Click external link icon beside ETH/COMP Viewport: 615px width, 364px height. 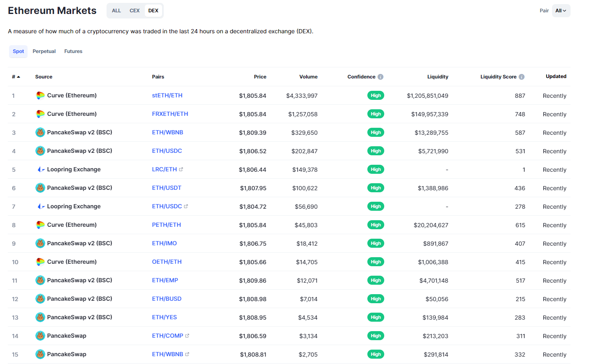pyautogui.click(x=187, y=336)
